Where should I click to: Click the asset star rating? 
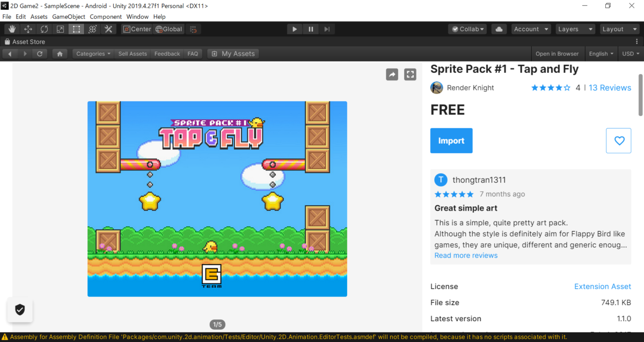coord(551,87)
